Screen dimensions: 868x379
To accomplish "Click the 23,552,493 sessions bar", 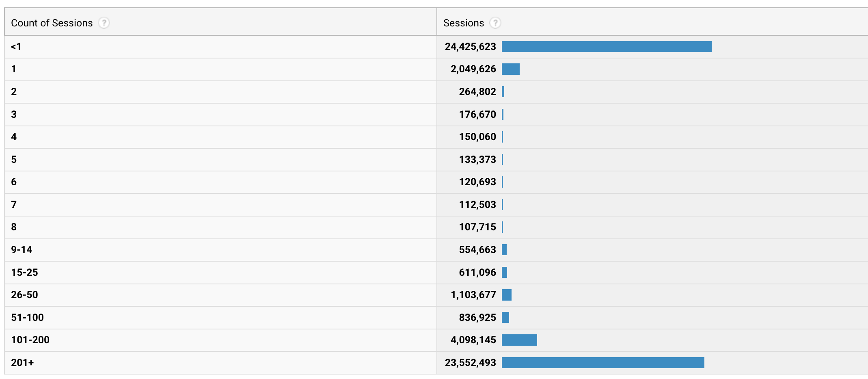I will tap(602, 362).
